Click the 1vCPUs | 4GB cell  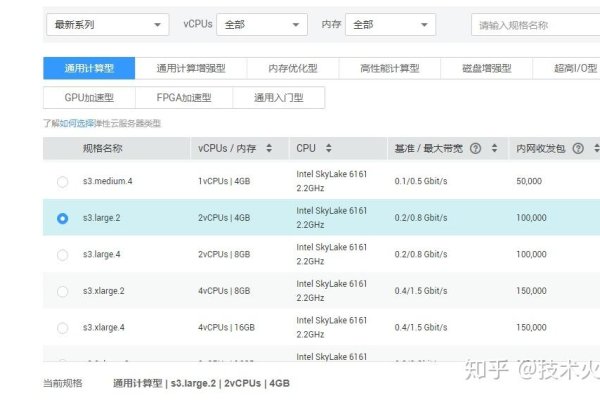(x=224, y=181)
